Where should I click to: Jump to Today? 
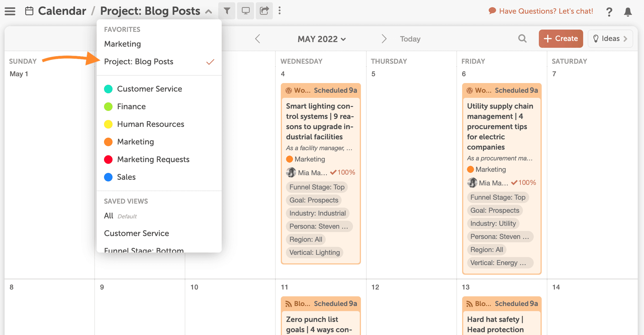tap(410, 39)
